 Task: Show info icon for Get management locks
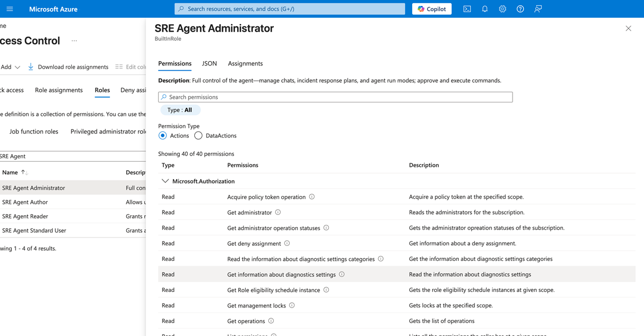(292, 305)
